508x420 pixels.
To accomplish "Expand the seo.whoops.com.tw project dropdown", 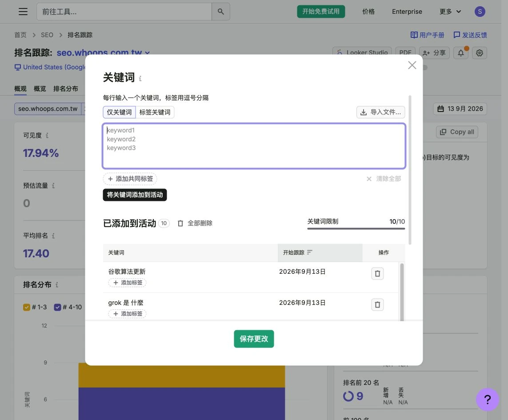I will (x=103, y=53).
